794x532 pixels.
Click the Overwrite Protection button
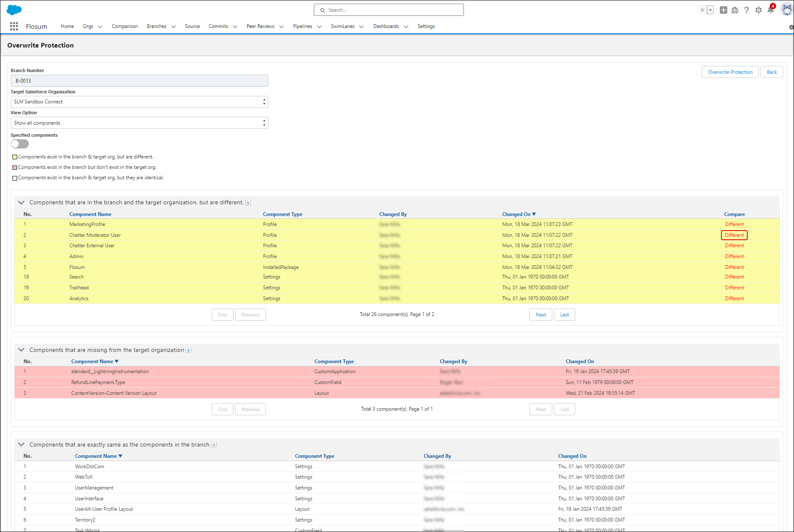coord(730,72)
